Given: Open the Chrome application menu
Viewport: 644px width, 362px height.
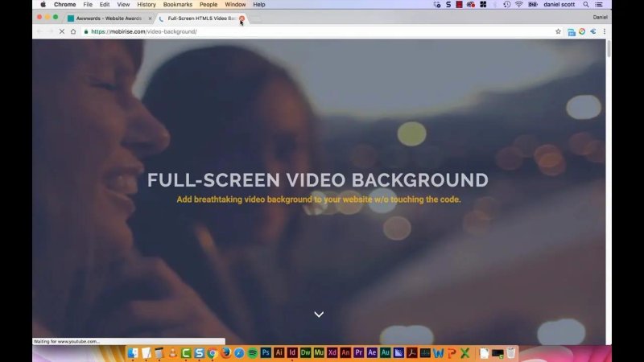Looking at the screenshot, I should 65,5.
